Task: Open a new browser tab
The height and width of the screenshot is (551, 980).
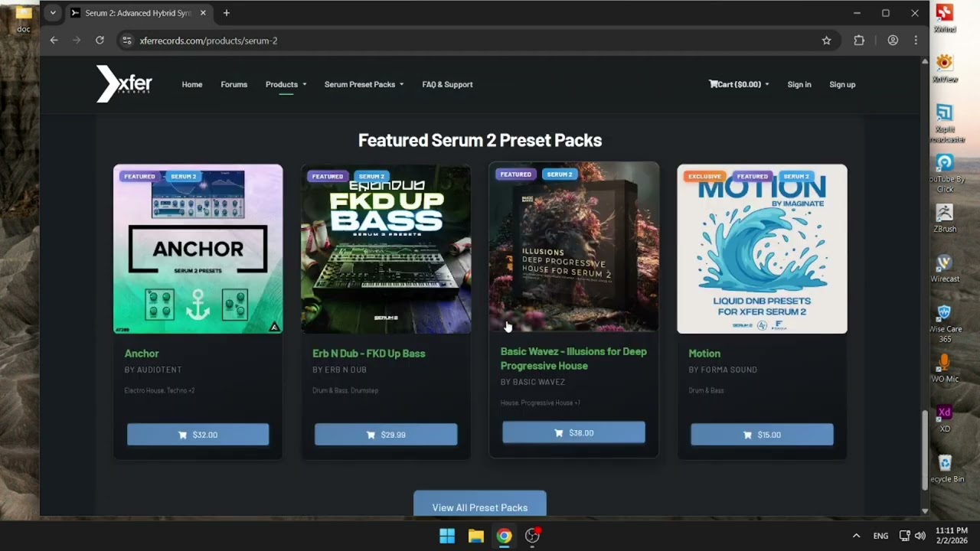Action: (x=226, y=13)
